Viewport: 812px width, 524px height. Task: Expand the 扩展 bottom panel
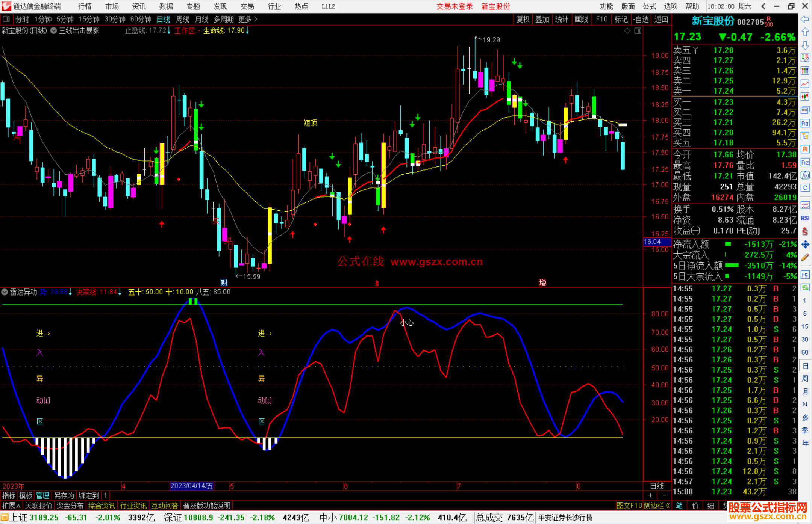coord(11,506)
